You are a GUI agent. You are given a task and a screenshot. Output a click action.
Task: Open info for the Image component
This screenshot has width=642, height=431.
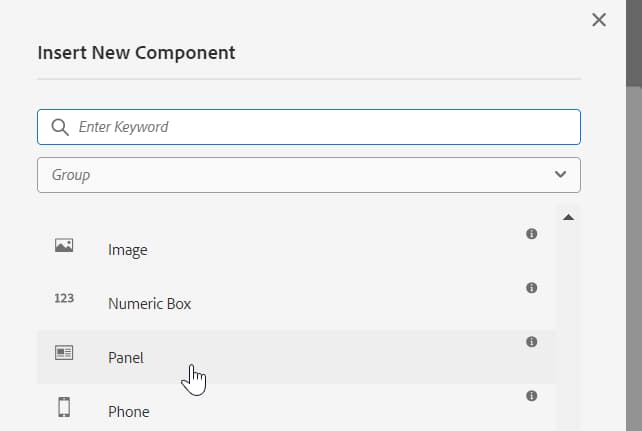[531, 234]
